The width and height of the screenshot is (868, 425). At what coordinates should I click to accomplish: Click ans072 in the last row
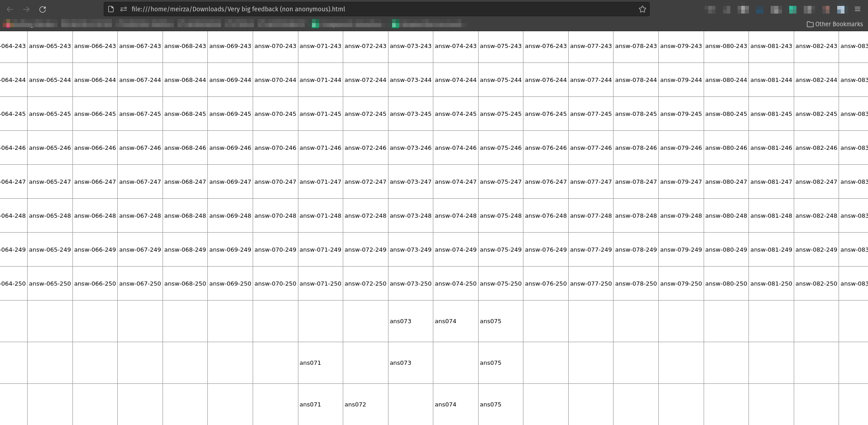pyautogui.click(x=355, y=404)
